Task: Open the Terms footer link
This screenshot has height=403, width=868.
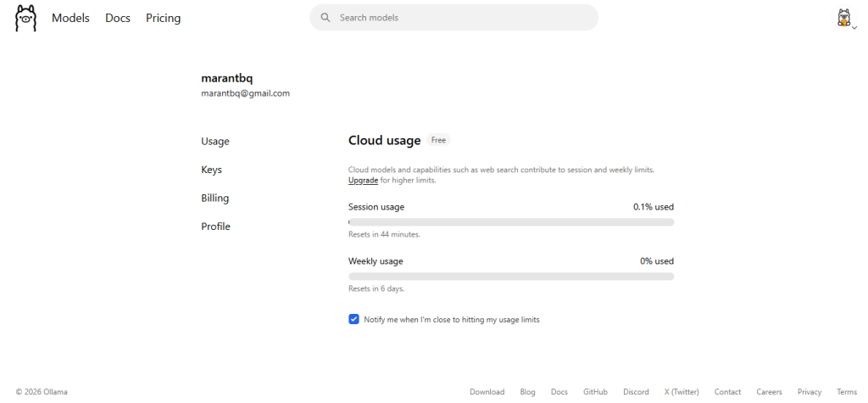Action: (x=847, y=392)
